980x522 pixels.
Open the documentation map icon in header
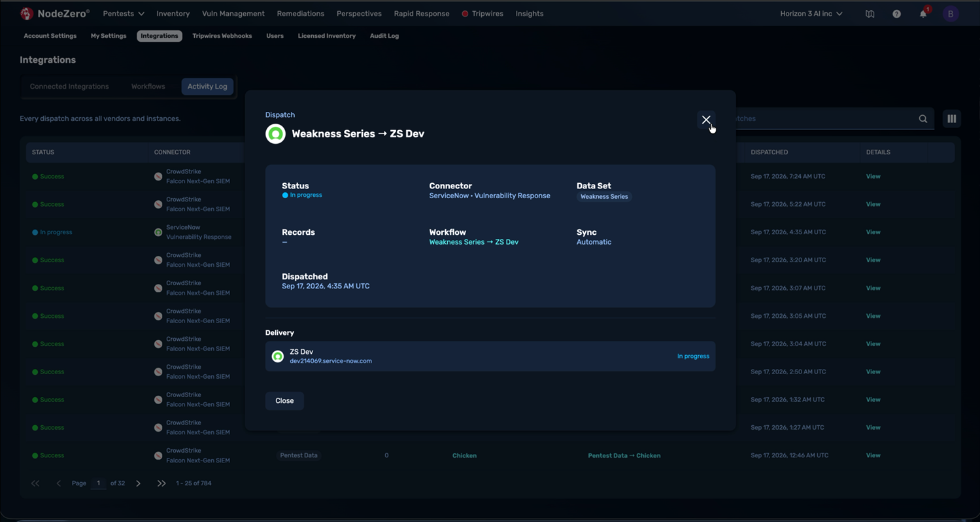click(870, 14)
